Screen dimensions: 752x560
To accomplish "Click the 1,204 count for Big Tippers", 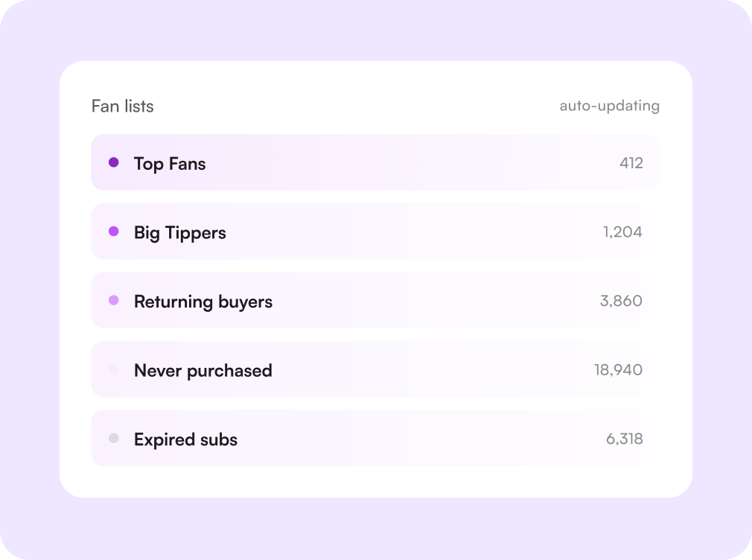I will point(622,232).
